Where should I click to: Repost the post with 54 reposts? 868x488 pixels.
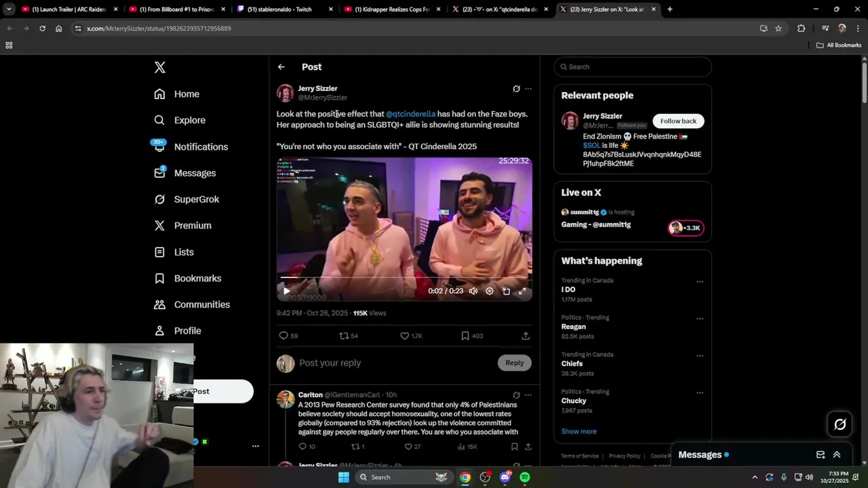pyautogui.click(x=349, y=335)
